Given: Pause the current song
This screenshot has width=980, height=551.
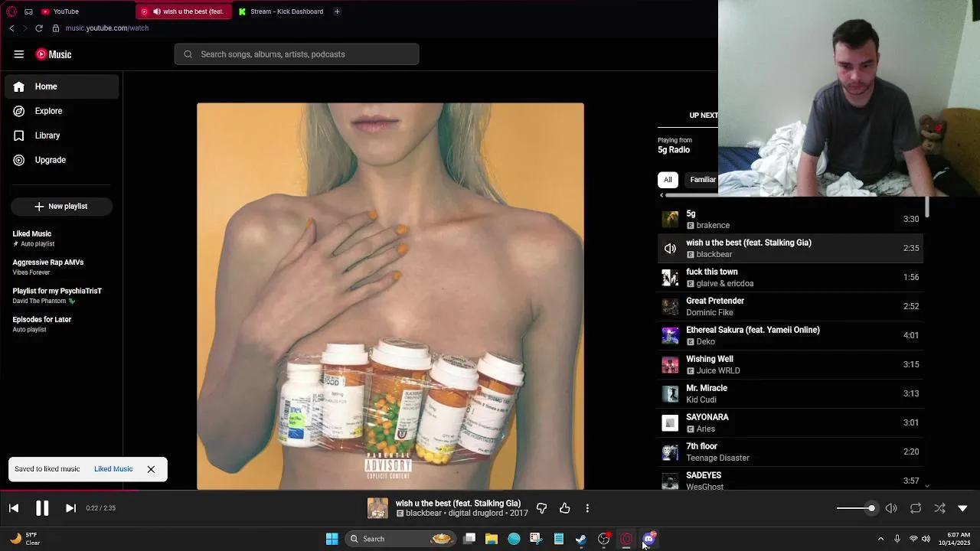Looking at the screenshot, I should 42,508.
